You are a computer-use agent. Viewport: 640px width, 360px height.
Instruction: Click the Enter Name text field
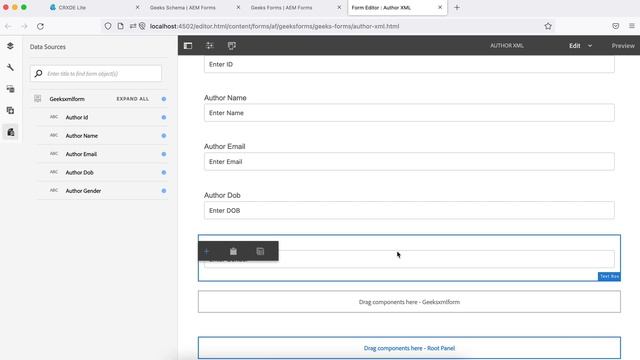409,113
